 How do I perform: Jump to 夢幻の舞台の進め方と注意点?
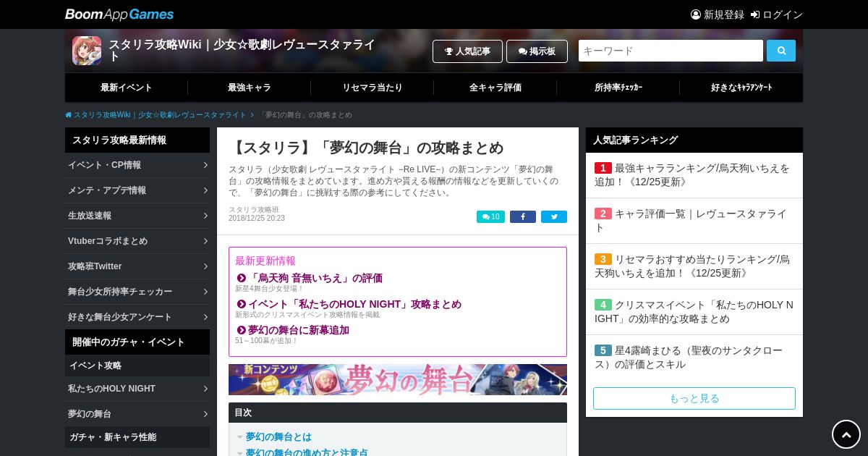[307, 453]
